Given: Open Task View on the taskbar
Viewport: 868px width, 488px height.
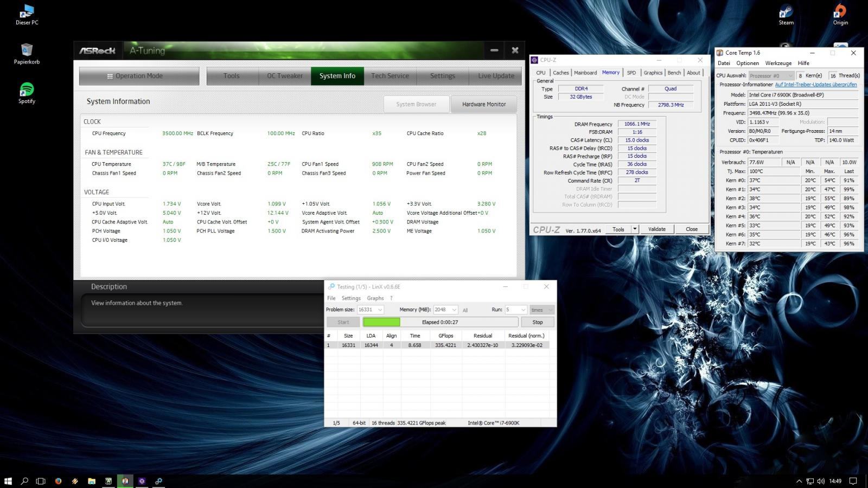Looking at the screenshot, I should [x=41, y=480].
